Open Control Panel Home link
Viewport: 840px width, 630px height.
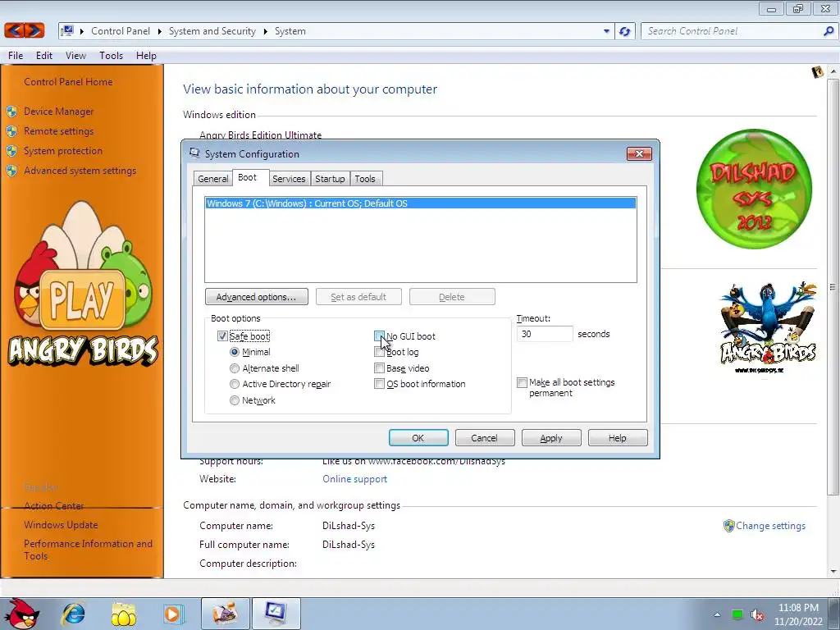pyautogui.click(x=68, y=82)
